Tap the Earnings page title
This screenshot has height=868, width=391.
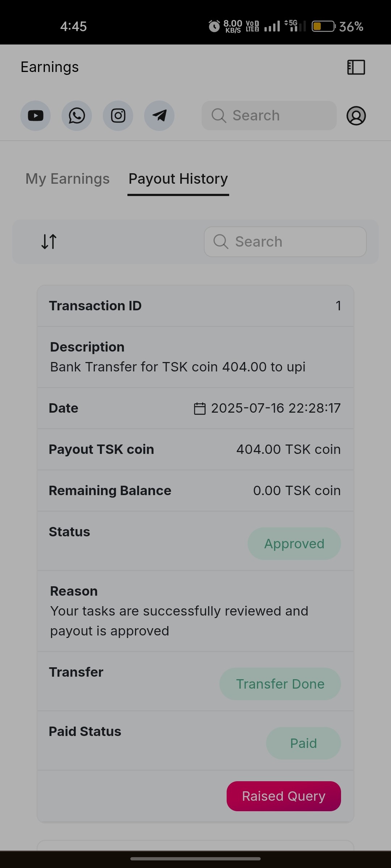50,67
